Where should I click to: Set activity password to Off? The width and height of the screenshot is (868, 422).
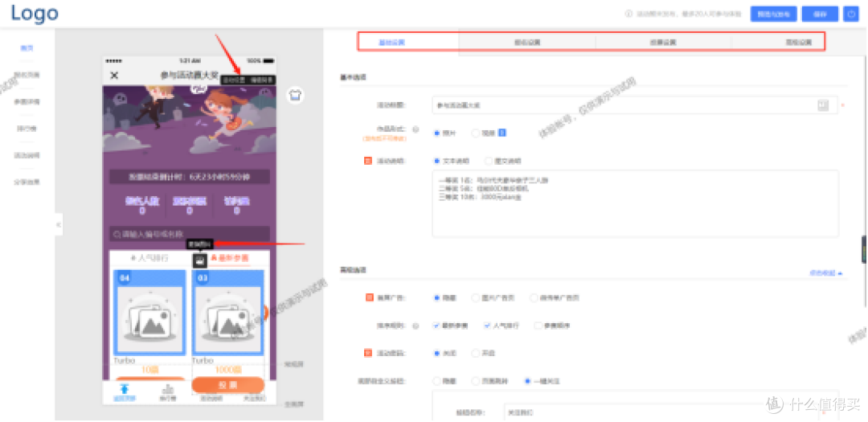coord(437,353)
